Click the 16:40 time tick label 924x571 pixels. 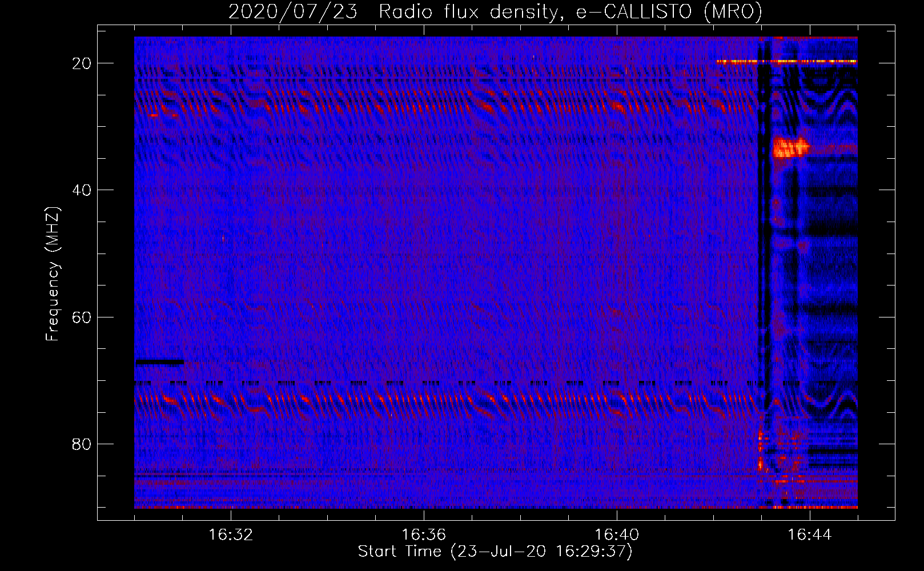click(617, 535)
